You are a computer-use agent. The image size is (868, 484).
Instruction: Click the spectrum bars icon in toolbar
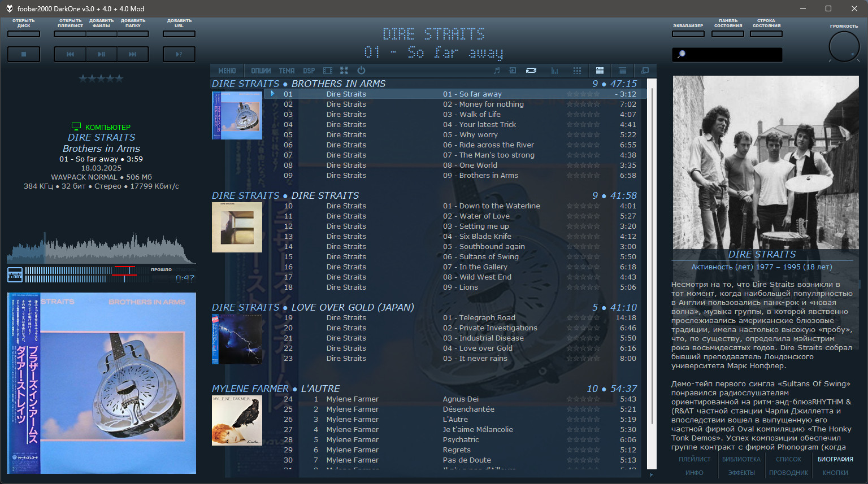(x=555, y=71)
